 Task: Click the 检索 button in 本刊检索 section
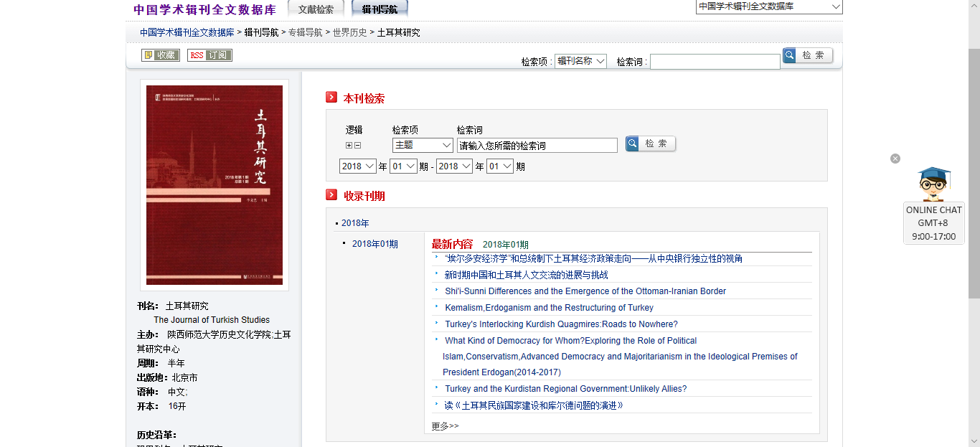point(650,144)
